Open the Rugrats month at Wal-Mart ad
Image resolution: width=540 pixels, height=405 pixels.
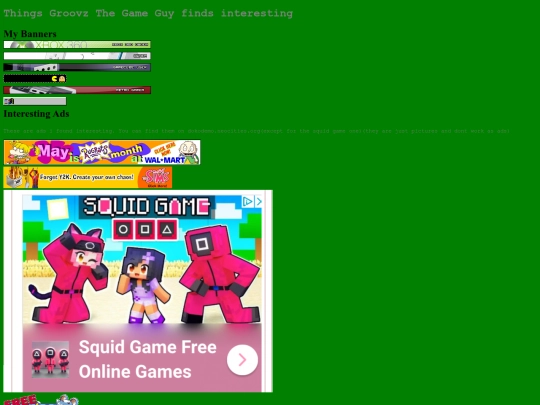(x=102, y=152)
